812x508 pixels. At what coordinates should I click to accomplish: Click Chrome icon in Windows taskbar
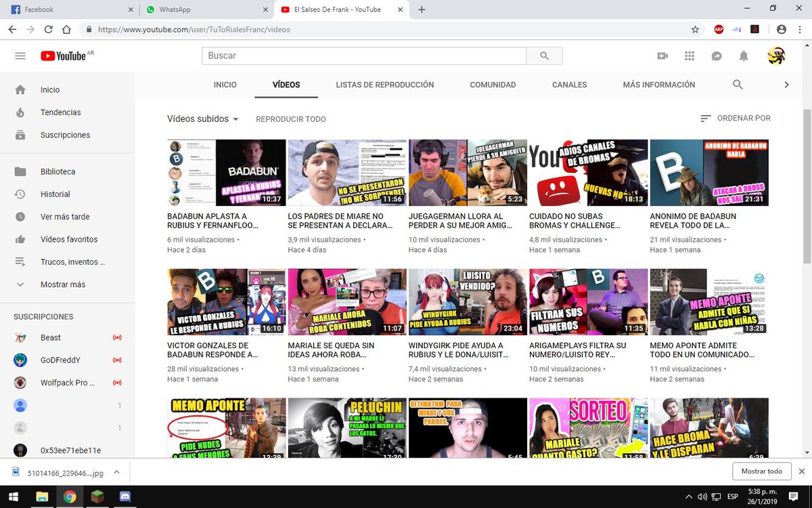point(69,496)
